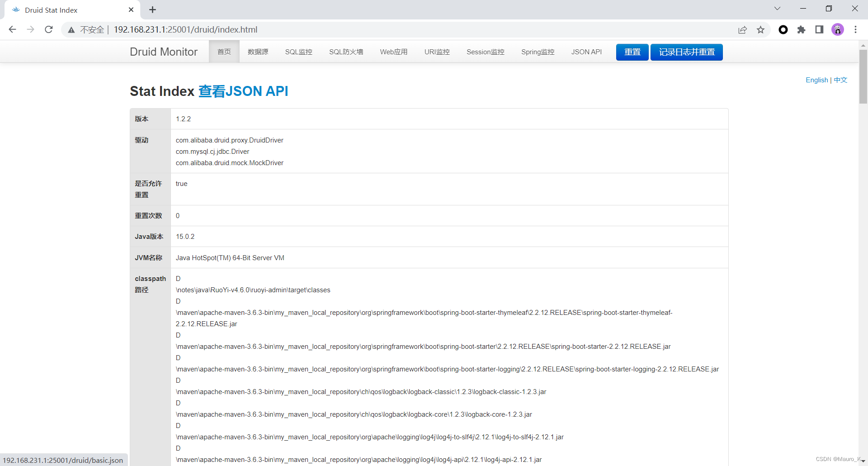Switch language to English
The width and height of the screenshot is (868, 466).
click(817, 80)
